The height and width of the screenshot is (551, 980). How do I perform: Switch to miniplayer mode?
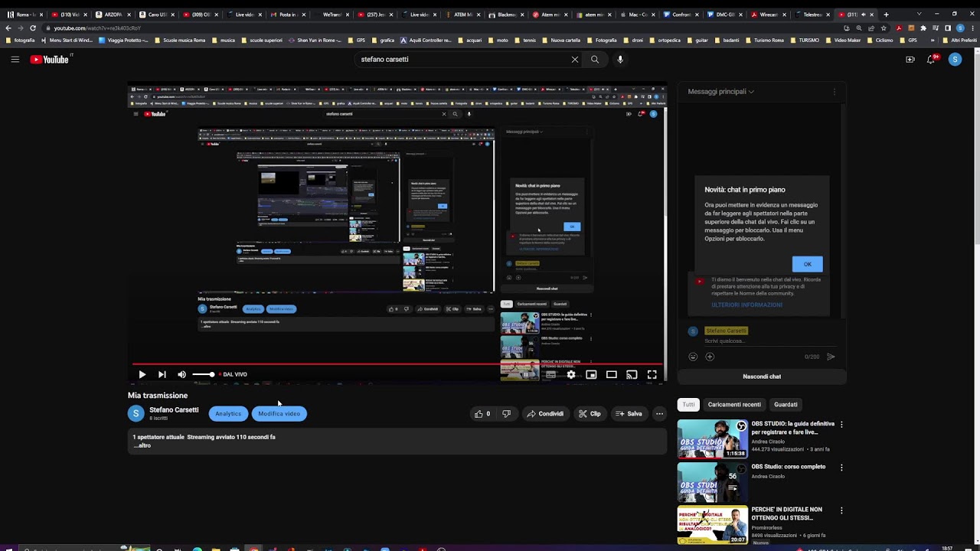click(x=591, y=374)
